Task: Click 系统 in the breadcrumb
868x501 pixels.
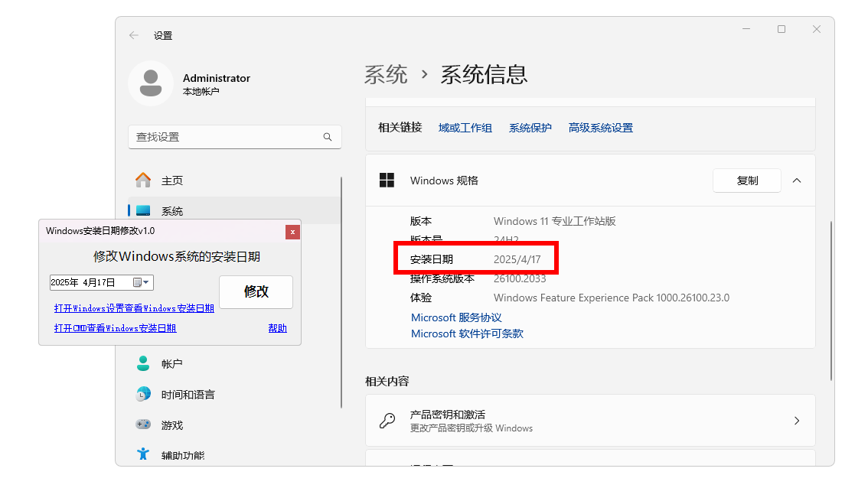Action: (386, 75)
